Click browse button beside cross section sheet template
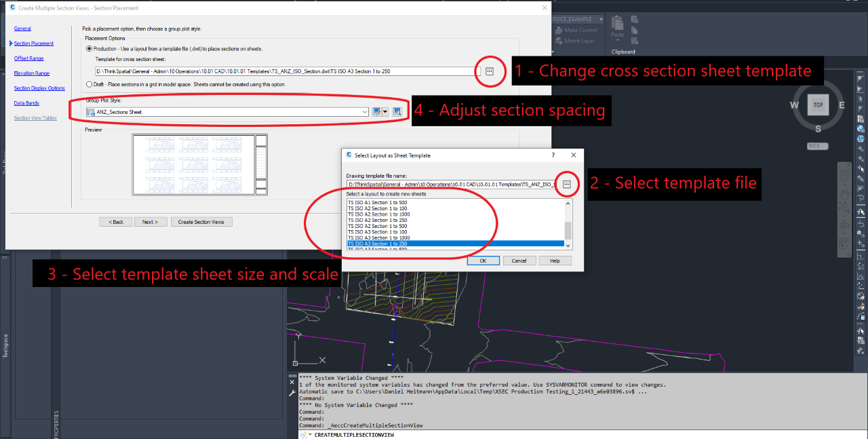 click(x=490, y=71)
